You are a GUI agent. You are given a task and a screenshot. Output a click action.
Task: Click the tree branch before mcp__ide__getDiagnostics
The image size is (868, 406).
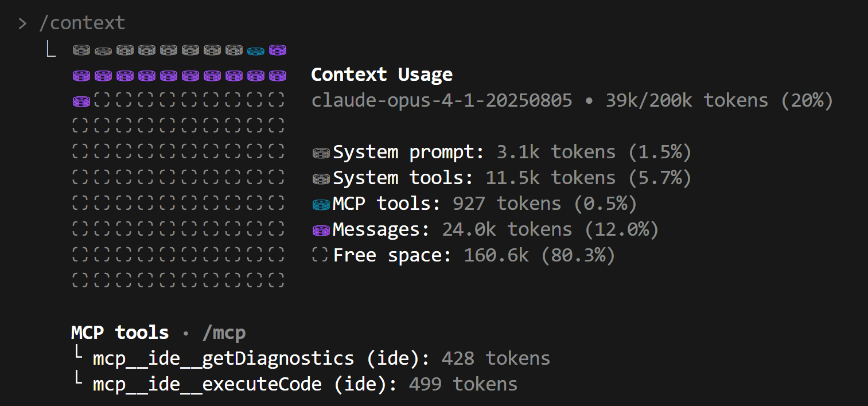79,357
